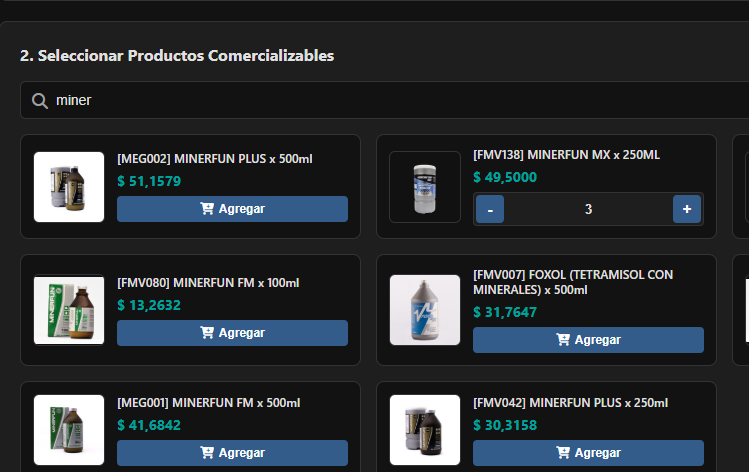Viewport: 749px width, 472px height.
Task: Select the title [FMV138] MINERFUN MX x 250ML
Action: 566,155
